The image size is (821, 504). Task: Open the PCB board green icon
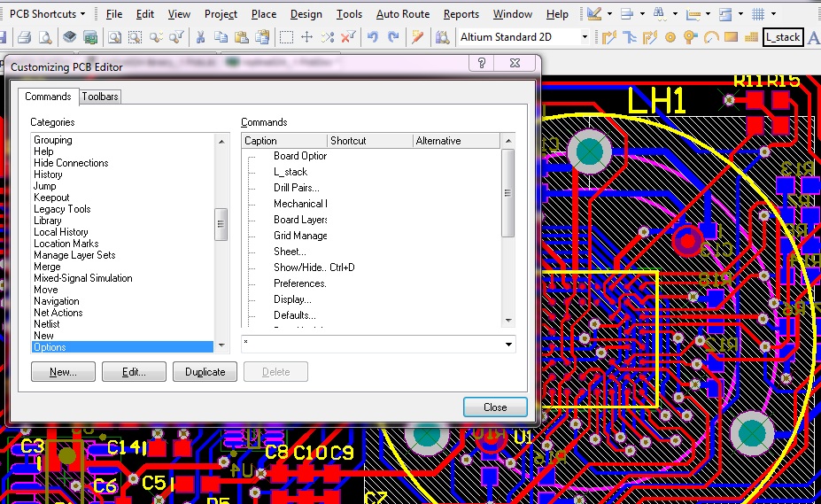click(90, 37)
